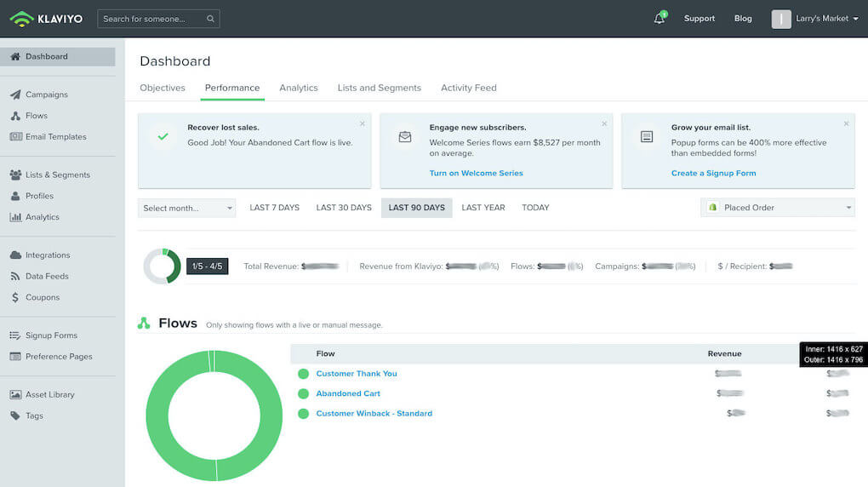
Task: Click the Tags icon in sidebar
Action: click(x=15, y=416)
